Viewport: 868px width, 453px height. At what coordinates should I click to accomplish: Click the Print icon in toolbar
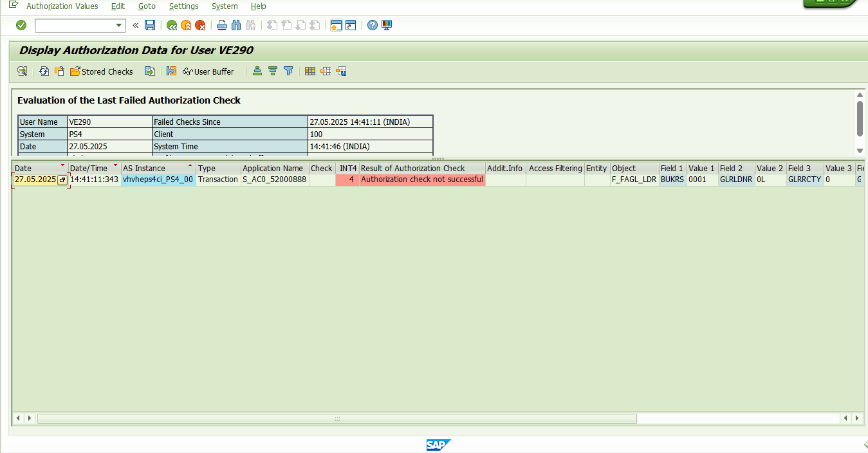click(221, 25)
